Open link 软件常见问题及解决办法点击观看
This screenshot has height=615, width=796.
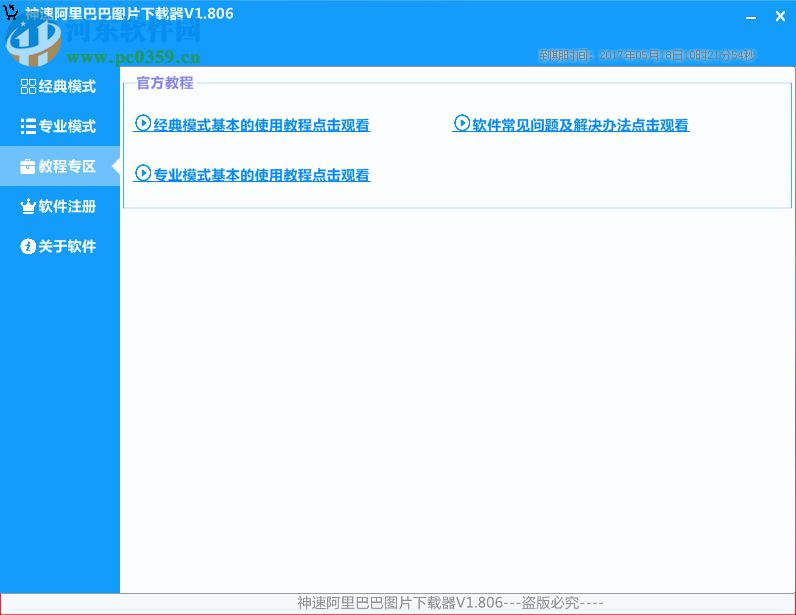571,124
